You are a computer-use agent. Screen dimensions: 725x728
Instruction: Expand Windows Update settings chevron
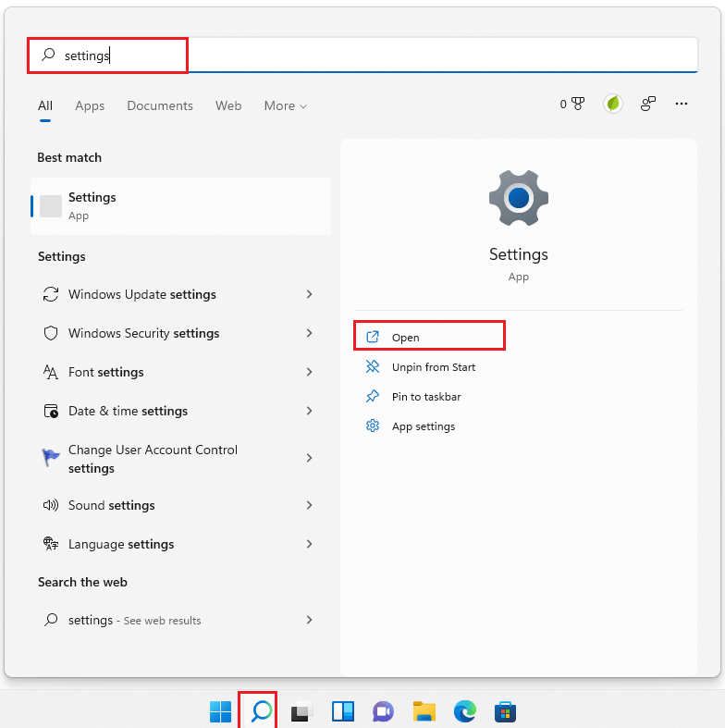tap(309, 294)
